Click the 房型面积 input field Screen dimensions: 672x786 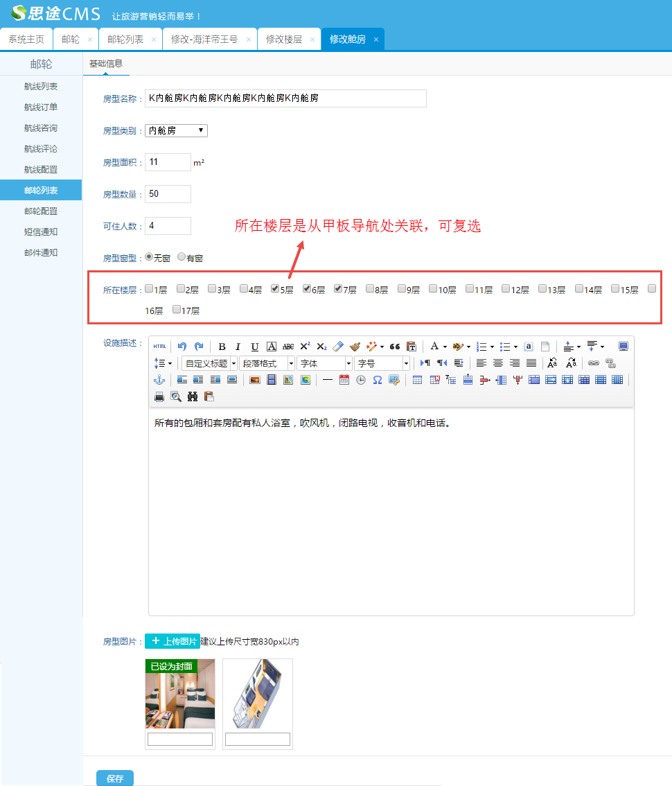168,162
